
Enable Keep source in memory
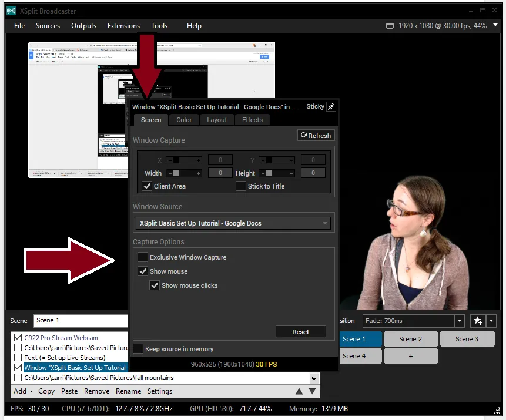(x=138, y=349)
